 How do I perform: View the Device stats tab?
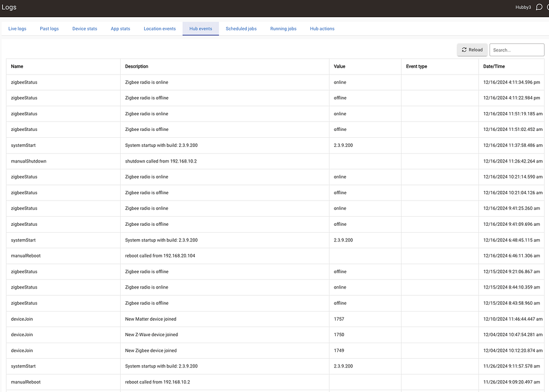click(84, 28)
